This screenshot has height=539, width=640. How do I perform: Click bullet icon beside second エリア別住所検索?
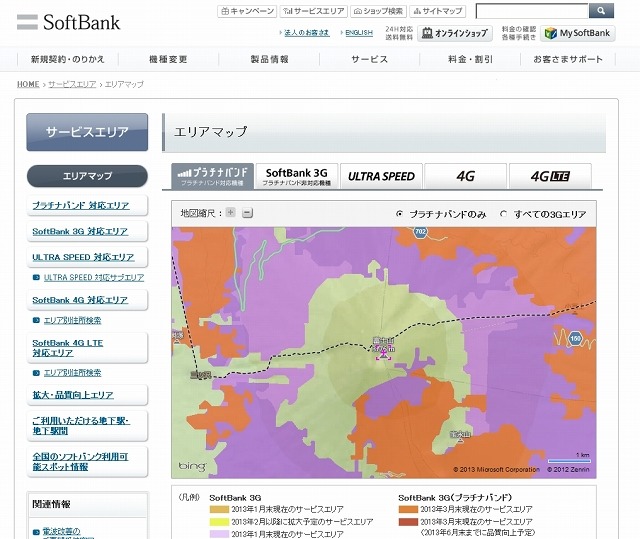pos(36,373)
